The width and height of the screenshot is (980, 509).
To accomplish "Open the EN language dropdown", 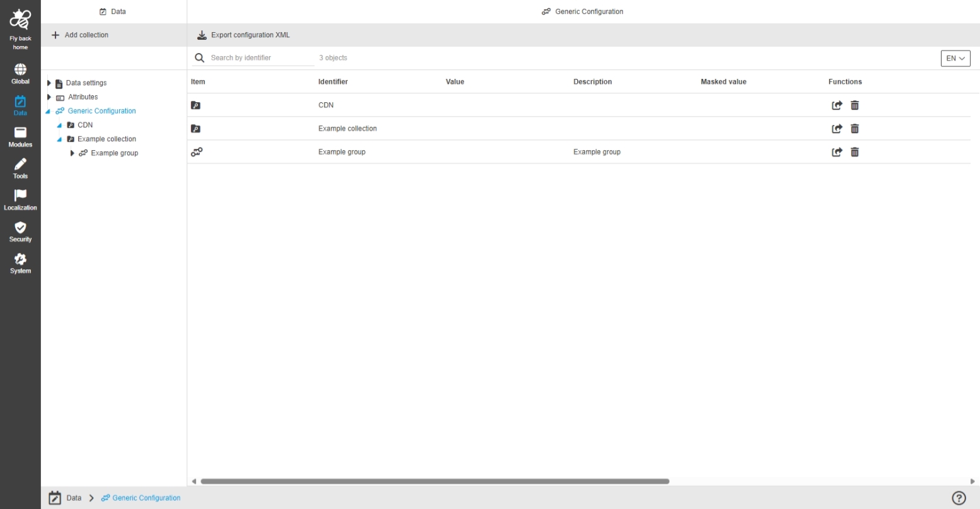I will pos(955,58).
